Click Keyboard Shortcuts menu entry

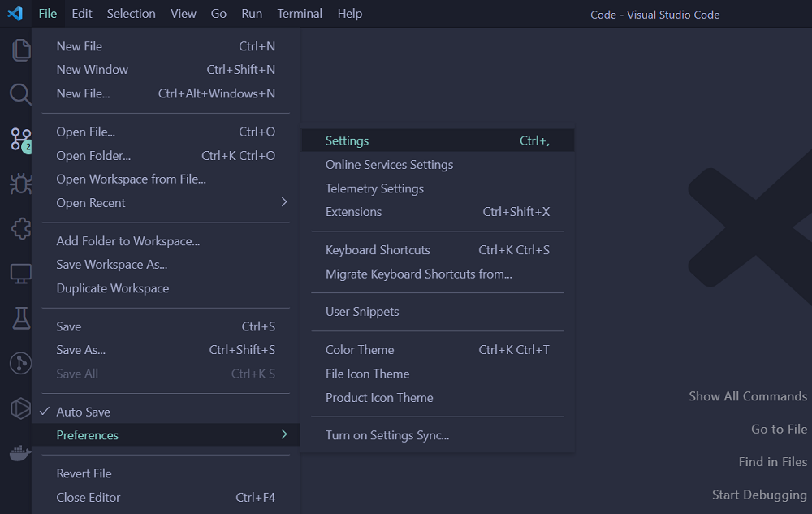[x=378, y=250]
